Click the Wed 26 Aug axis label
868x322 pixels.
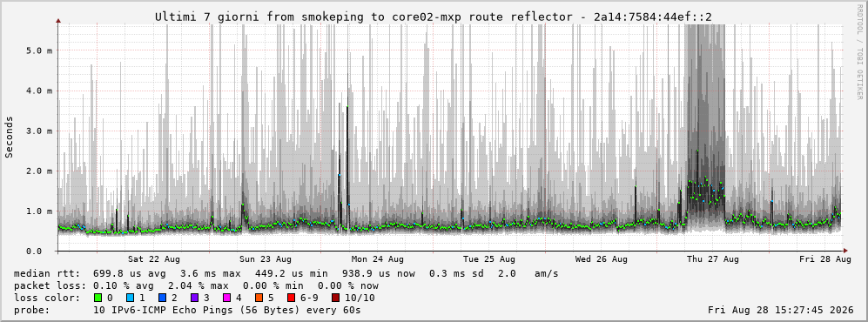[602, 259]
